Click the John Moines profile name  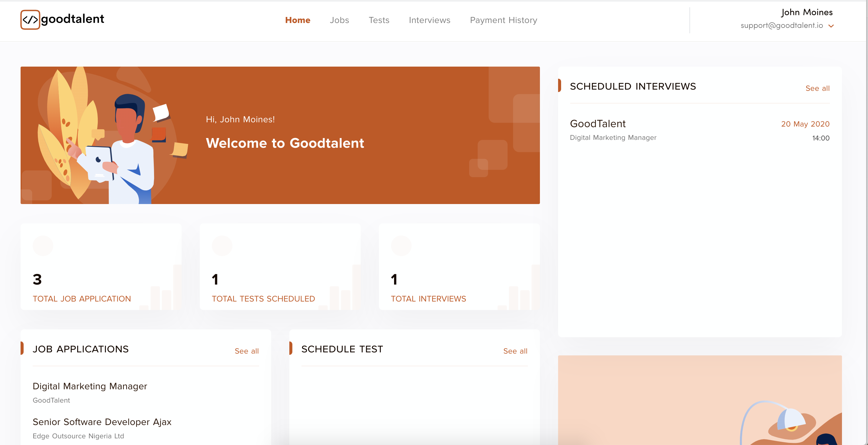click(x=807, y=12)
